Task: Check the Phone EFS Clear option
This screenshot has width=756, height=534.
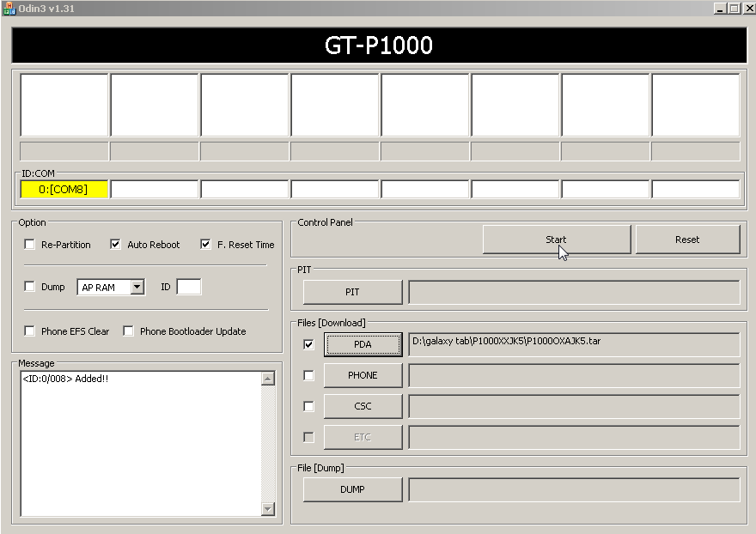Action: [x=29, y=331]
